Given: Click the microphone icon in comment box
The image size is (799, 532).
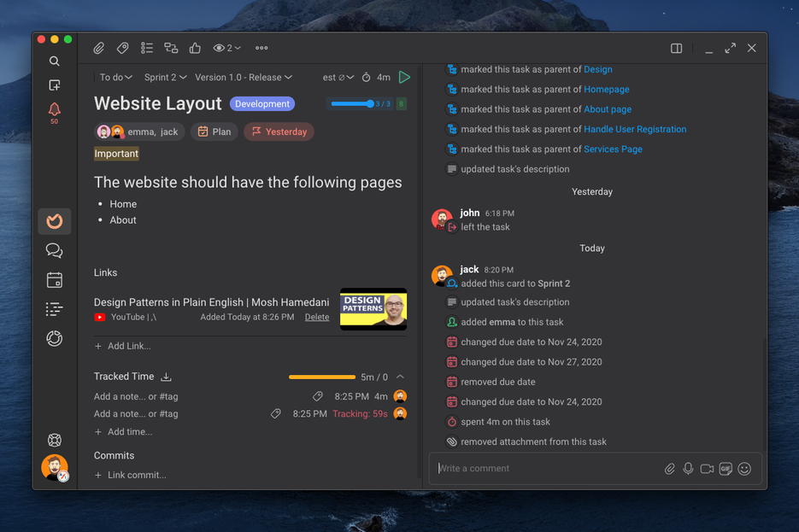Looking at the screenshot, I should pos(688,469).
